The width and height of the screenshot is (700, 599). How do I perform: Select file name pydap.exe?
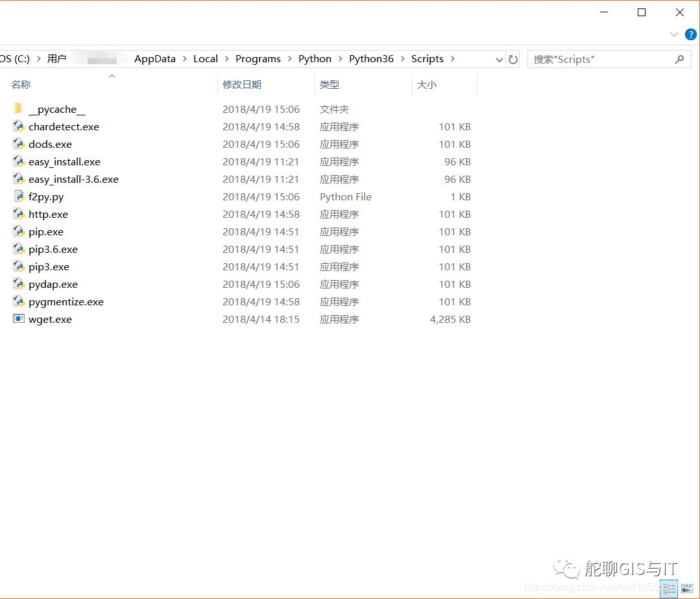[53, 285]
